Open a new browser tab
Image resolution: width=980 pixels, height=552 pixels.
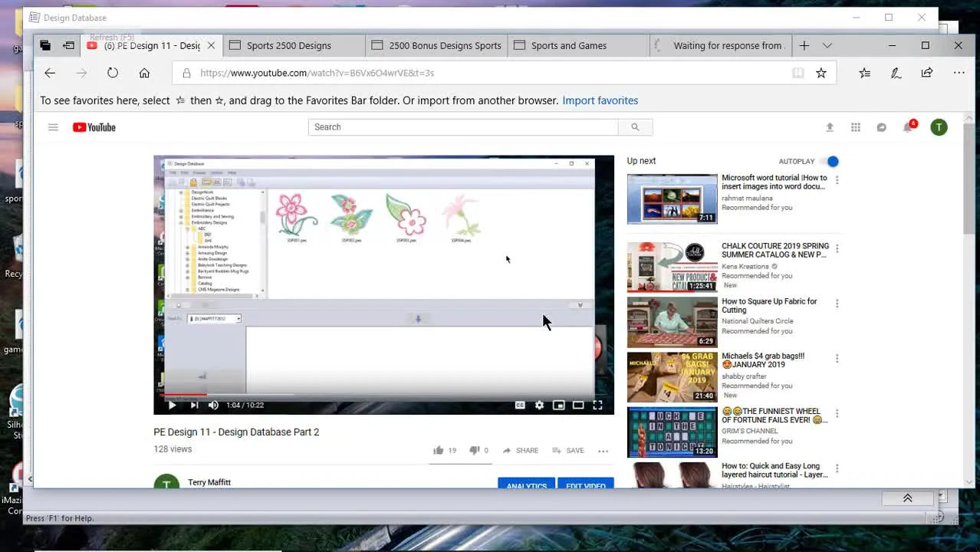(x=804, y=45)
